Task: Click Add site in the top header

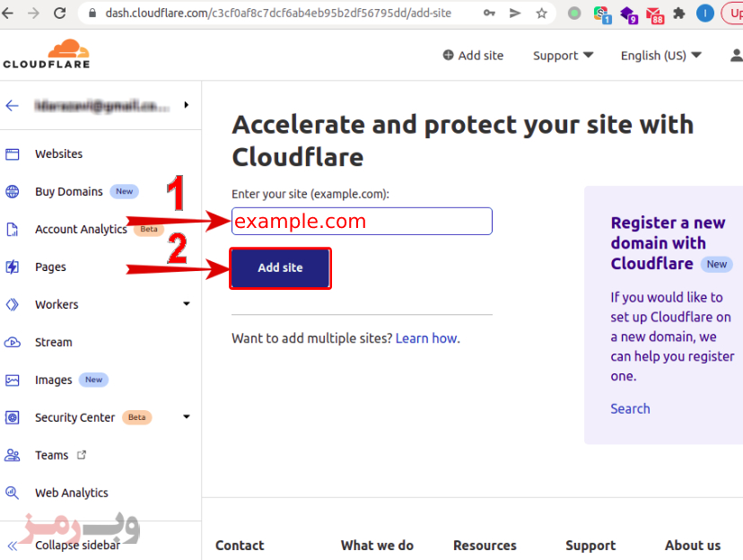Action: (473, 56)
